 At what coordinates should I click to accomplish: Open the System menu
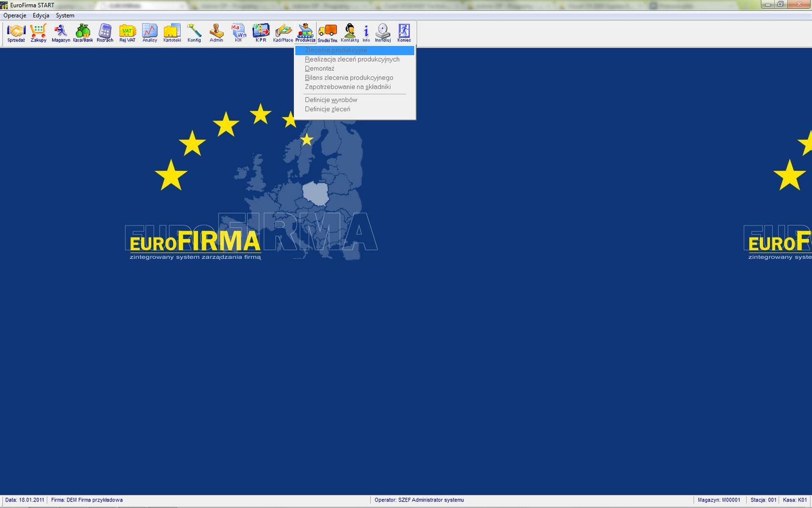point(65,15)
